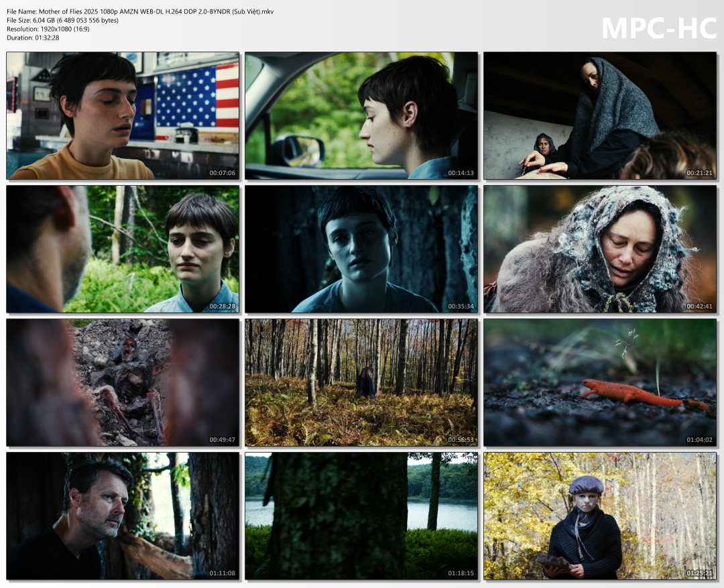
Task: Click the File Size 6,04 GB line
Action: [x=63, y=20]
